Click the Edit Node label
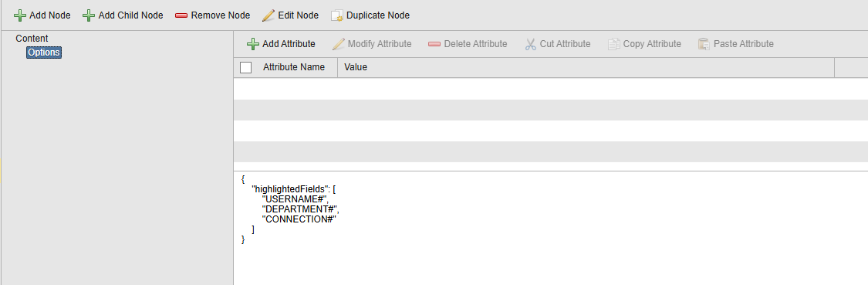 click(299, 15)
